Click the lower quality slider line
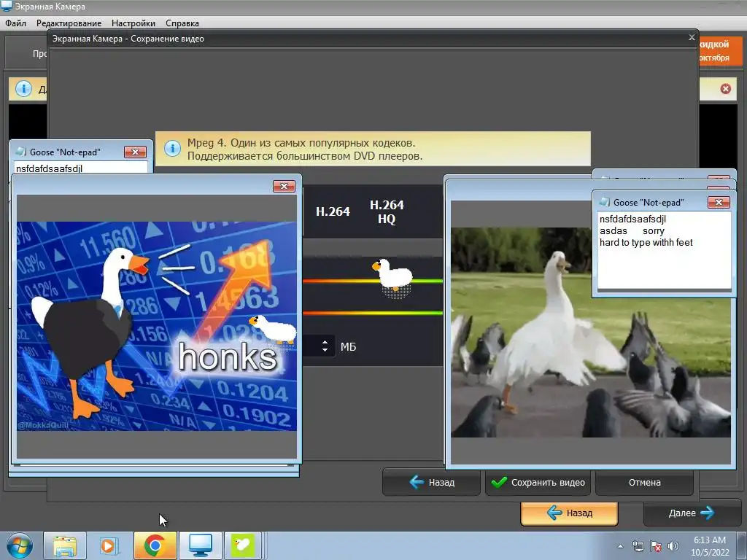The image size is (747, 560). [x=373, y=313]
